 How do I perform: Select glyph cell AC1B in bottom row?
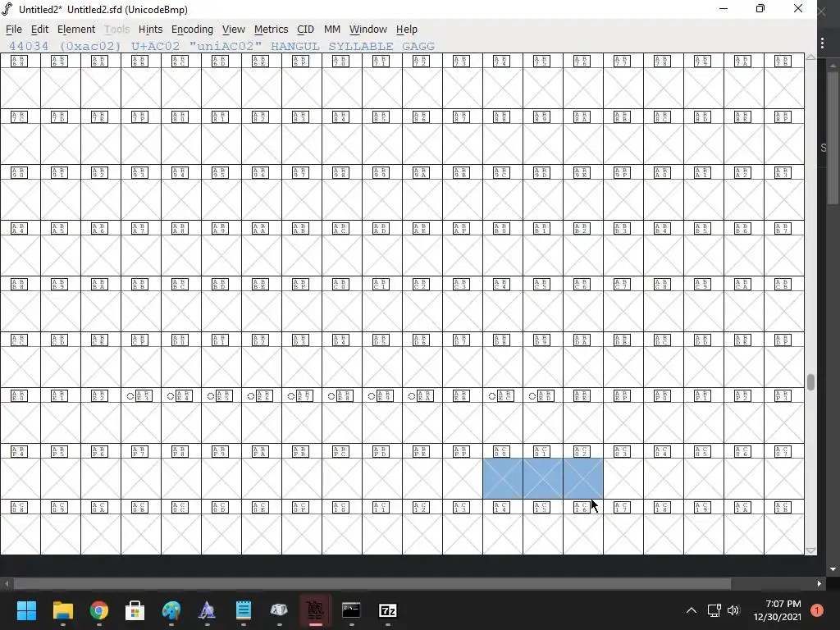click(783, 534)
